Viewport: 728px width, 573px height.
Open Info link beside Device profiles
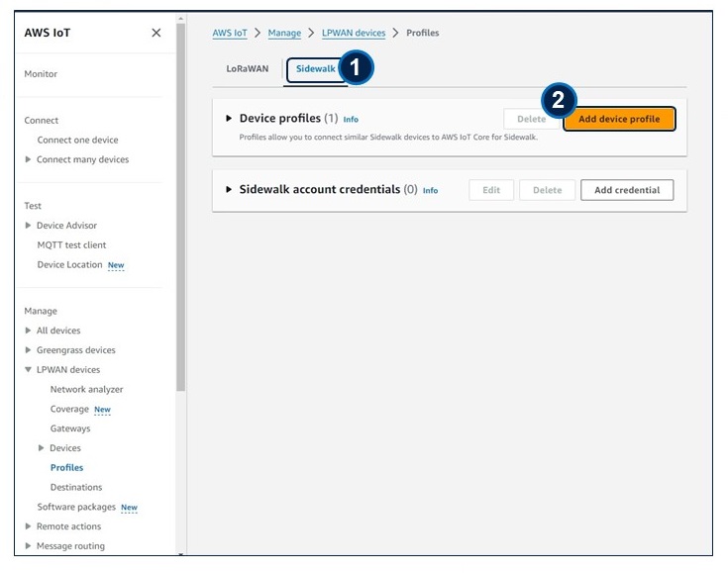click(x=351, y=119)
